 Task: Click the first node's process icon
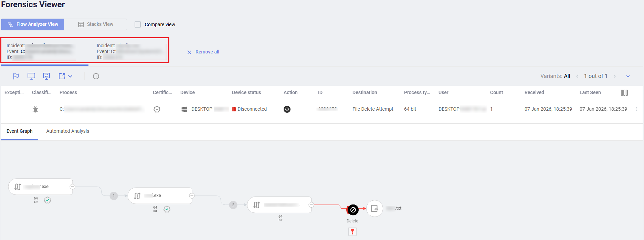(18, 187)
